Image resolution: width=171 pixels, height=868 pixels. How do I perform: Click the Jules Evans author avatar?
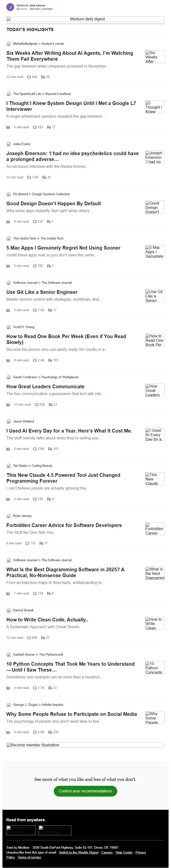tap(9, 144)
